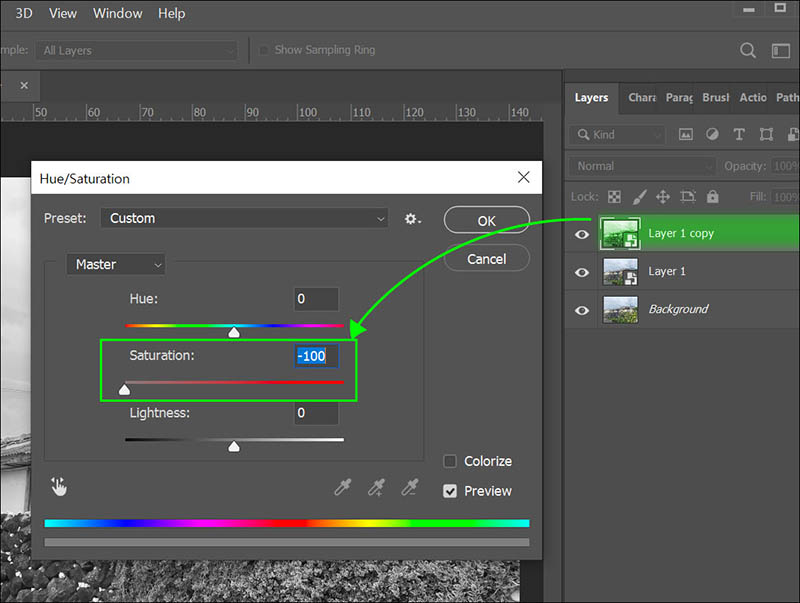Switch to the Brushes tab
The height and width of the screenshot is (603, 800).
716,97
